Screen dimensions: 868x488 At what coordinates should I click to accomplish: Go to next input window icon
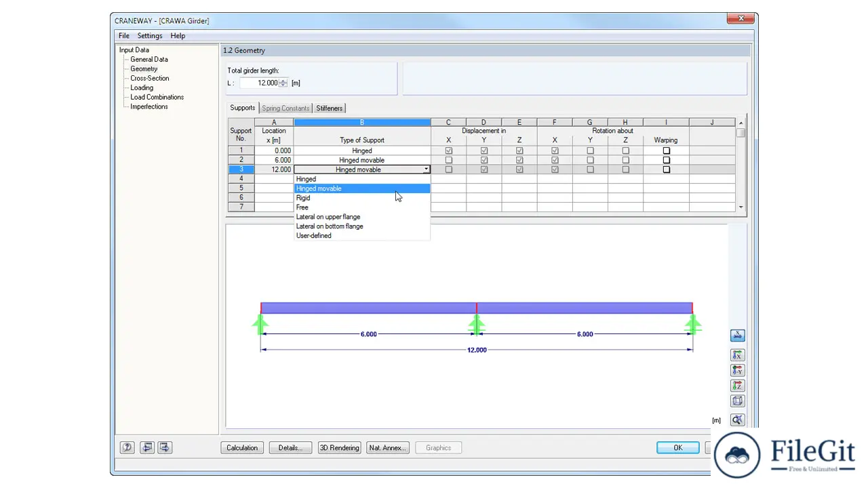[165, 447]
